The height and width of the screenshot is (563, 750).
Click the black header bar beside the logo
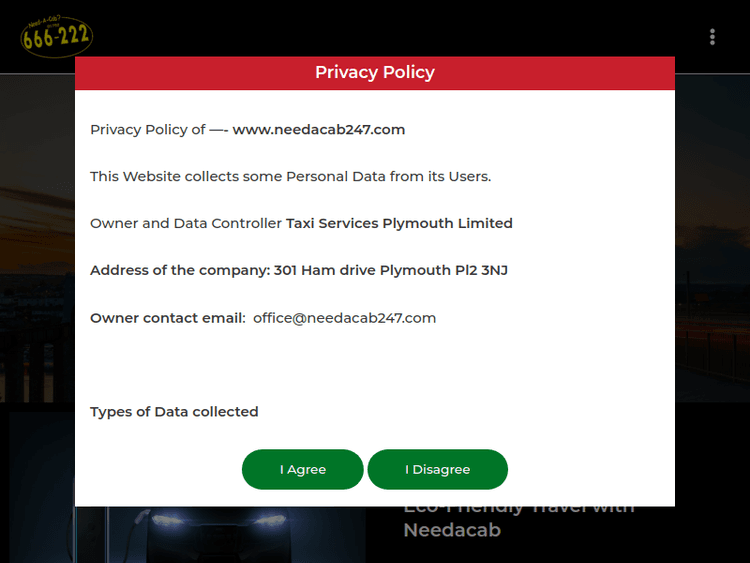point(400,30)
